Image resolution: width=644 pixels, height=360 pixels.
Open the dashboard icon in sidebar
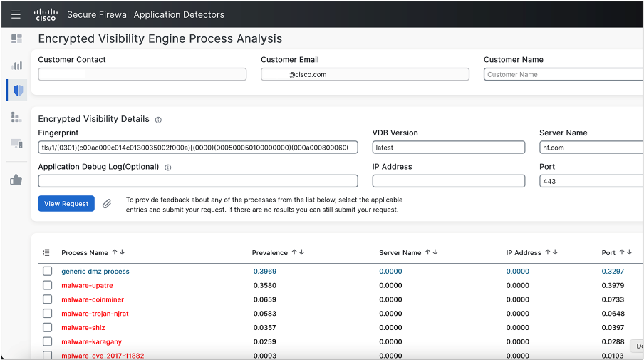(x=17, y=39)
